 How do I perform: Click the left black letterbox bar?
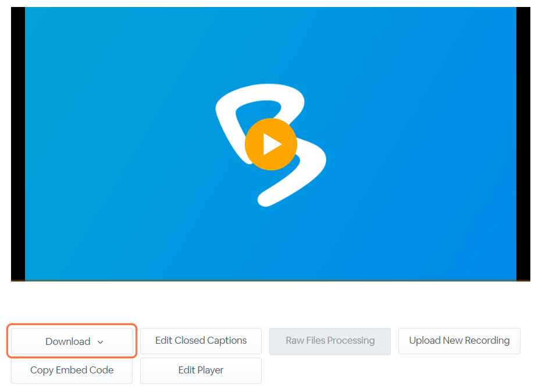tap(17, 145)
